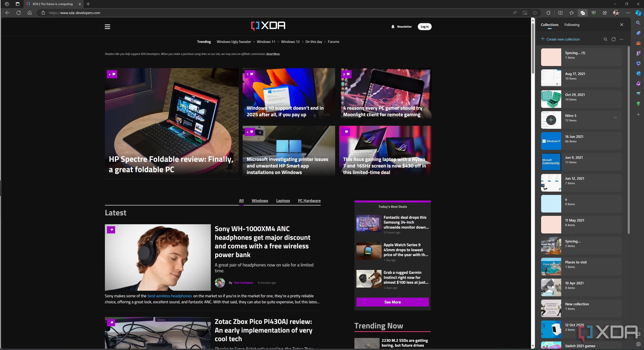
Task: Open Microsoft 365 sidebar icon
Action: tap(638, 63)
